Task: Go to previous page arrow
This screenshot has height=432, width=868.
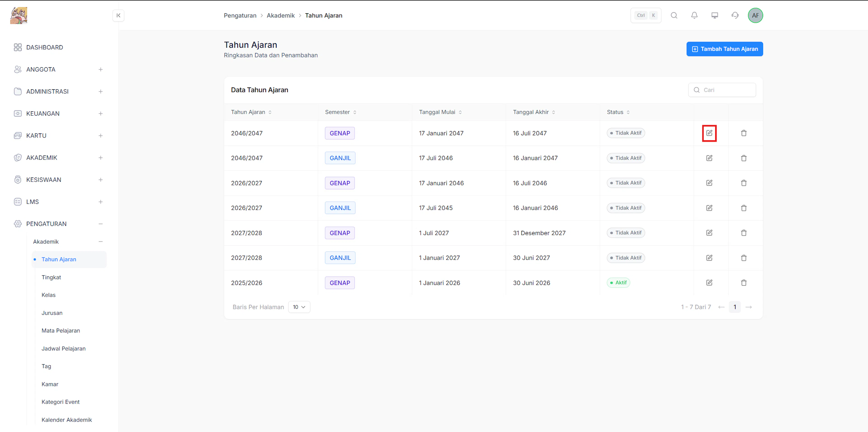Action: 721,307
